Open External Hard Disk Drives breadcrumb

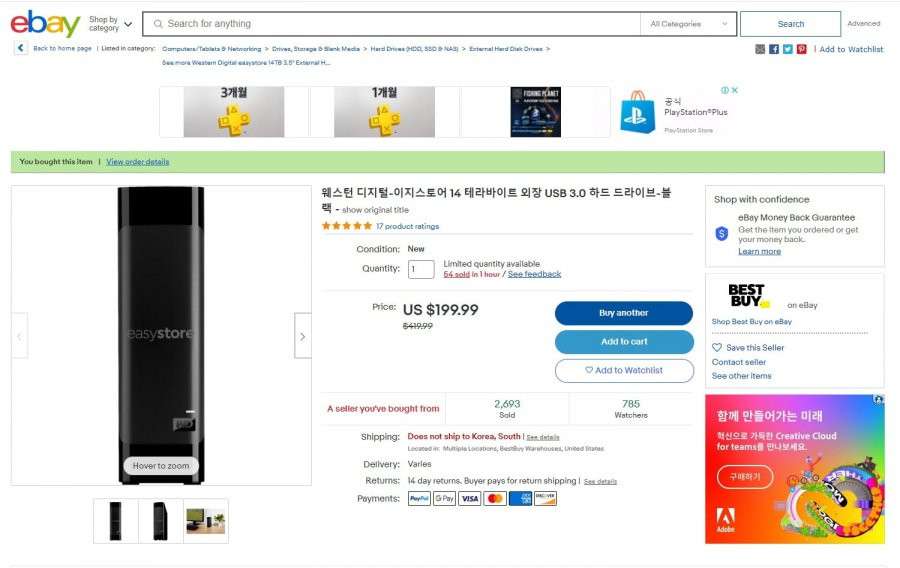click(506, 49)
